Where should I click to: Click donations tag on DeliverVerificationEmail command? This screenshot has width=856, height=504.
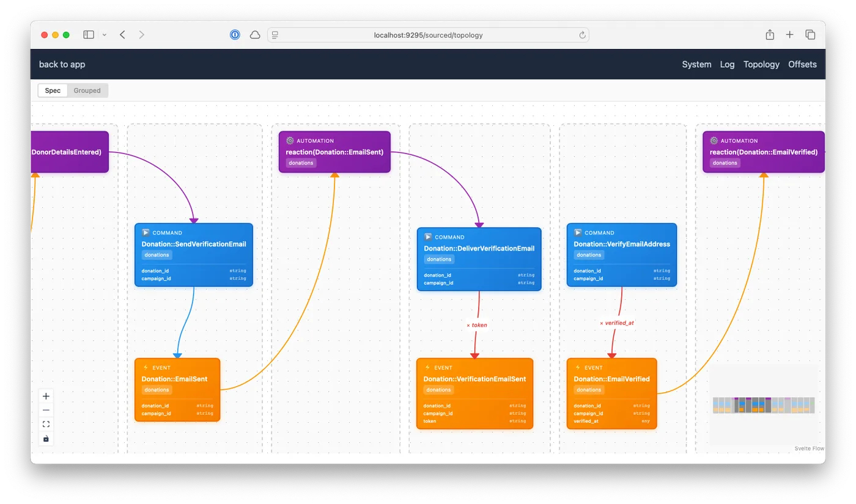click(439, 259)
